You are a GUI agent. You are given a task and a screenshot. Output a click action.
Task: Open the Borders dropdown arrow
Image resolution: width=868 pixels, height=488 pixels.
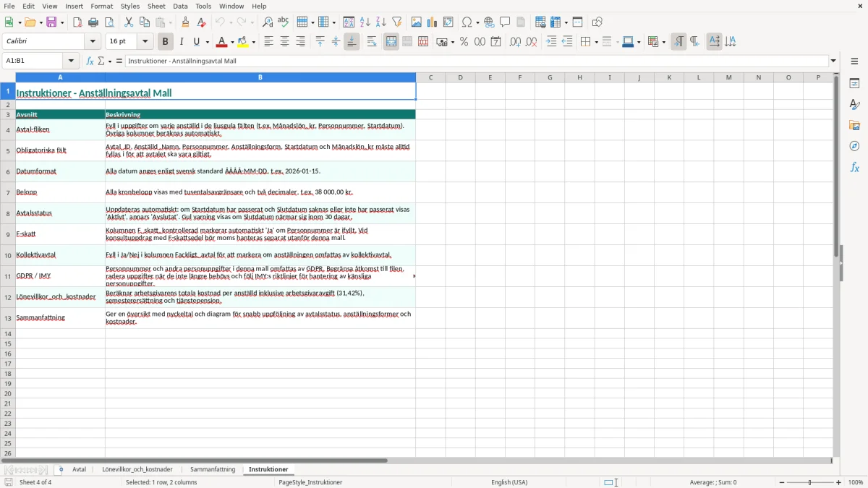(x=595, y=42)
